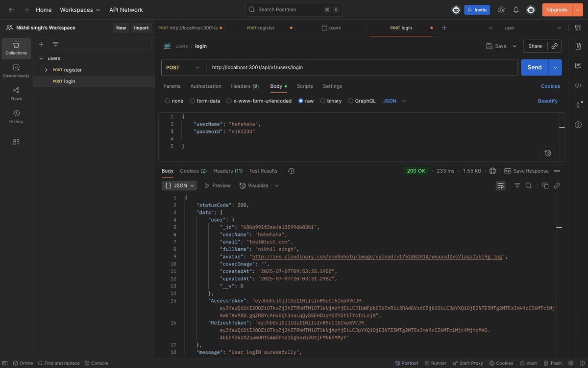Open the Flows sidebar panel
Image resolution: width=588 pixels, height=368 pixels.
(16, 94)
